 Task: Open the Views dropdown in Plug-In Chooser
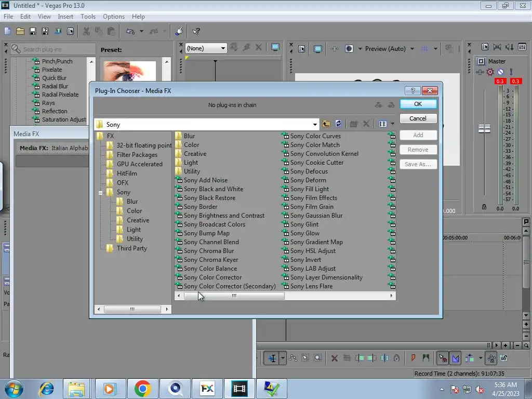click(x=393, y=124)
